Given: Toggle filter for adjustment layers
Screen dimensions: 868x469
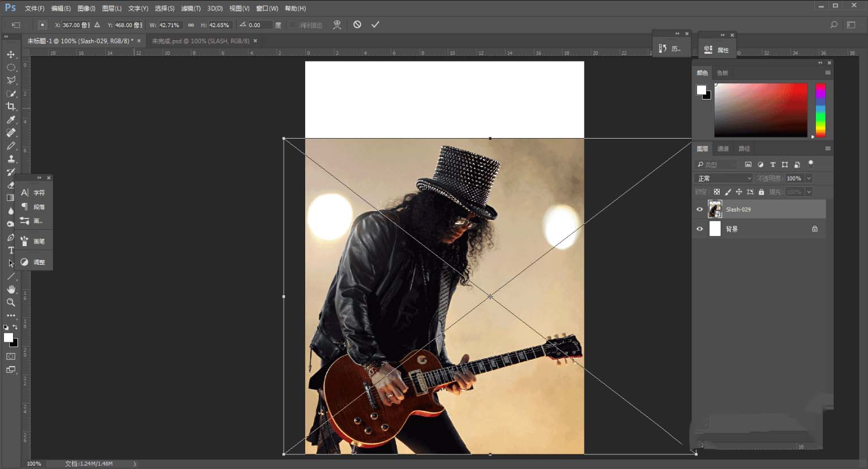Looking at the screenshot, I should [760, 165].
